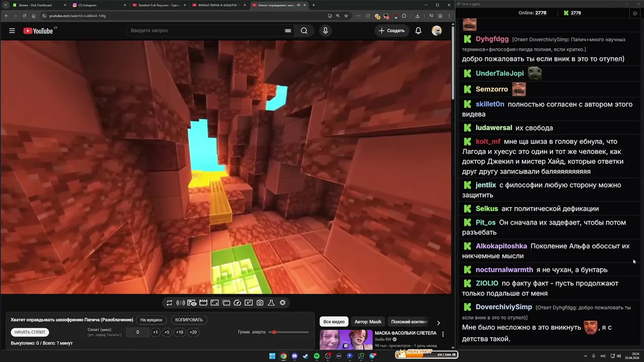Switch to Resident Evil Requiem tab
644x362 pixels.
click(x=158, y=5)
